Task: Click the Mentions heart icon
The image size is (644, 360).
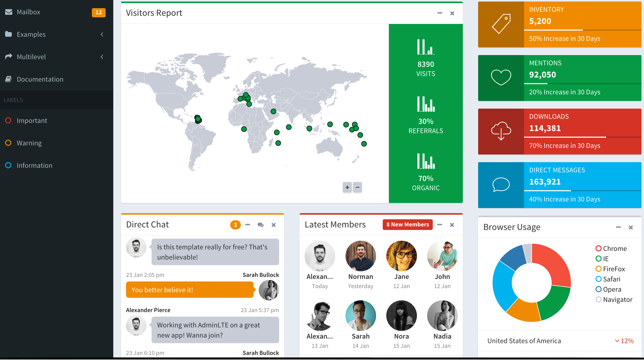Action: click(x=501, y=78)
